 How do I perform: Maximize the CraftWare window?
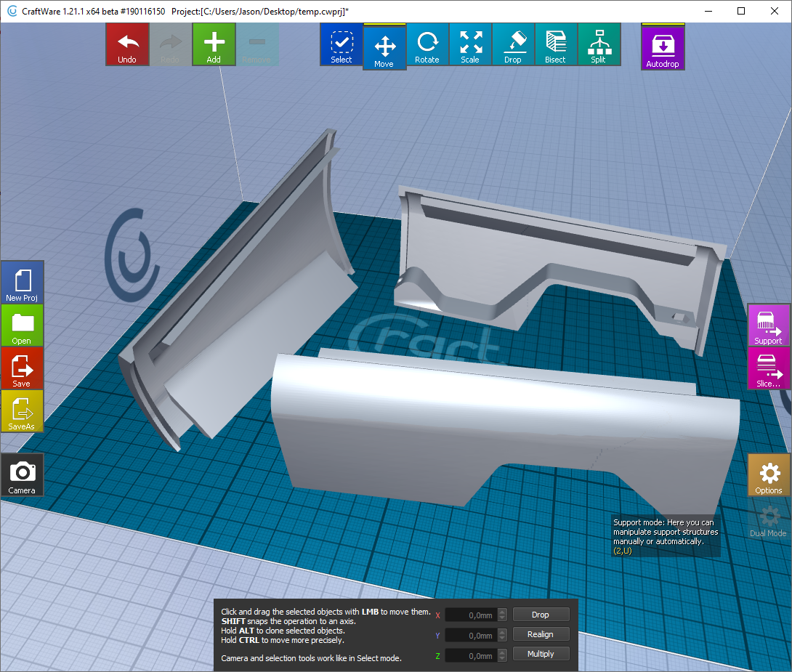pyautogui.click(x=741, y=11)
